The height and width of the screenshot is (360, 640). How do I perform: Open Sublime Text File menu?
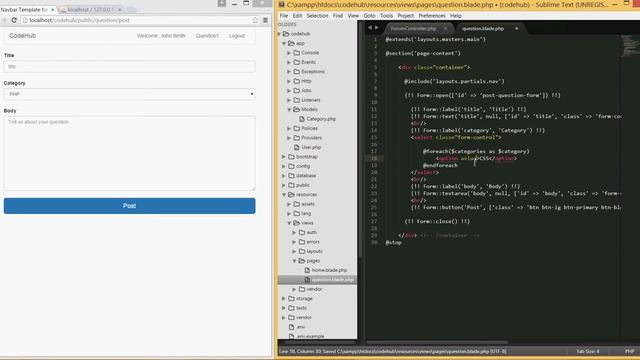pos(284,16)
